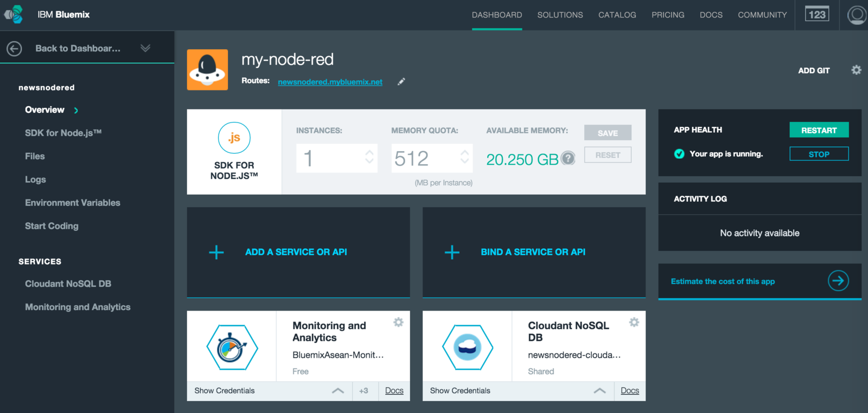Click the Monitoring and Analytics hexagon icon
868x413 pixels.
pos(232,347)
